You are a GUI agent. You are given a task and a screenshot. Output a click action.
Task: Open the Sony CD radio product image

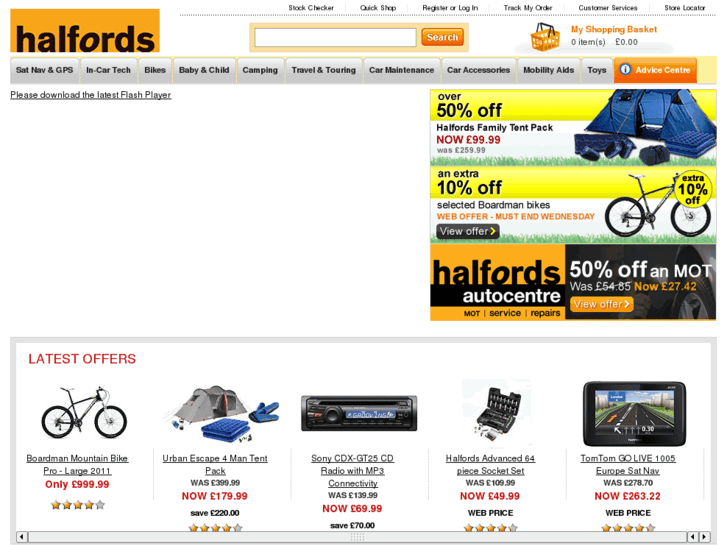pos(359,413)
